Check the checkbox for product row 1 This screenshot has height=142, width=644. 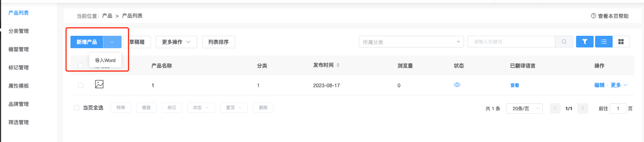pos(81,85)
